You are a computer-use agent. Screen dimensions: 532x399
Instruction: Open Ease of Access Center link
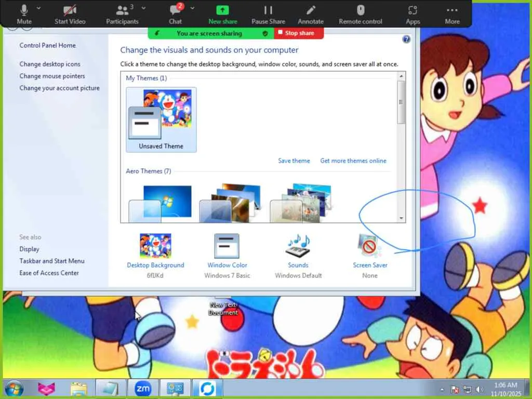[49, 273]
